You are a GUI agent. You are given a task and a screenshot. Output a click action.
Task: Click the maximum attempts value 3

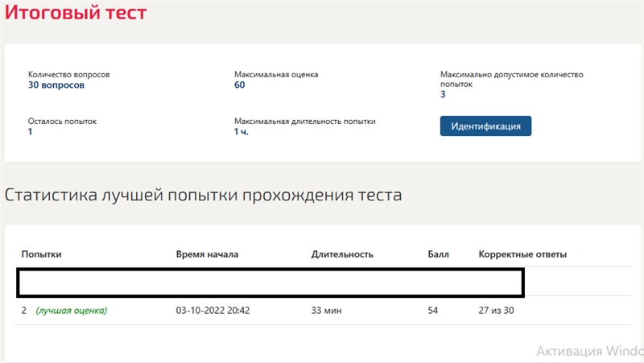pyautogui.click(x=443, y=94)
